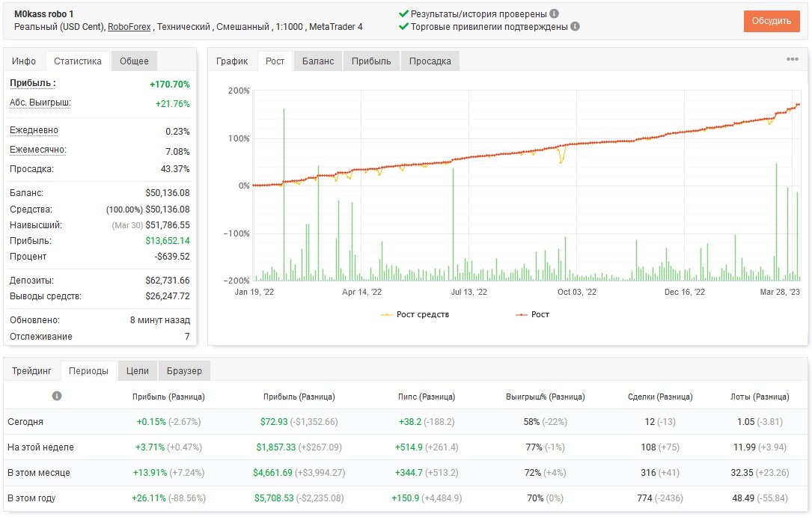Click the Абс. Выигрыш label
Screen dimensions: 812x517
coord(40,103)
